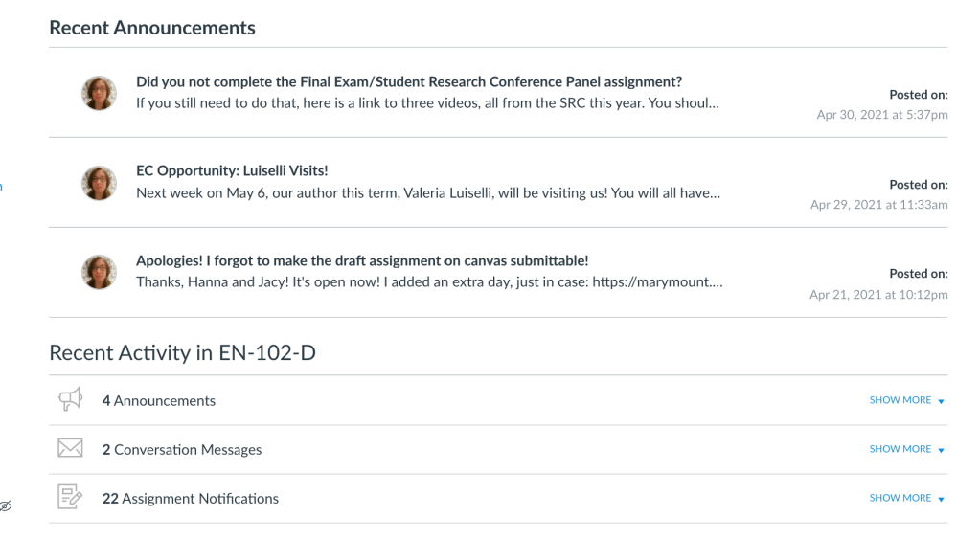Open the Final Exam/Student Research Conference announcement
980x539 pixels.
point(409,82)
